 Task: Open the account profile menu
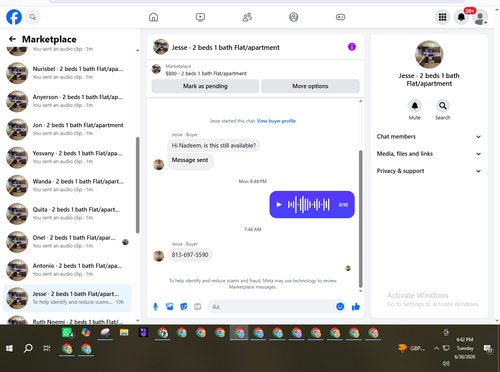480,17
